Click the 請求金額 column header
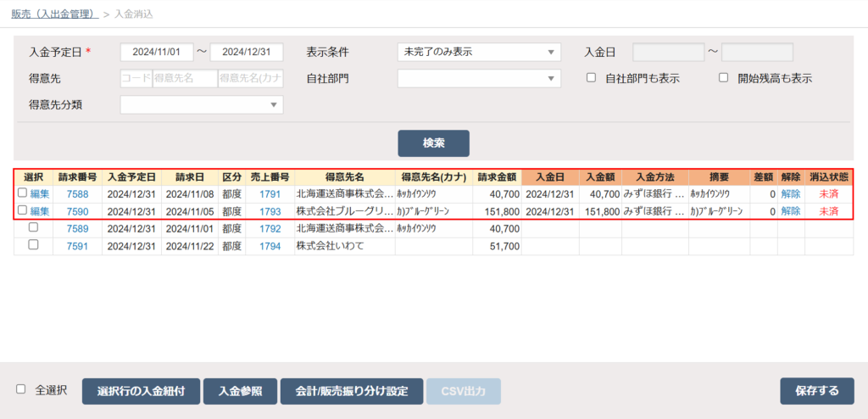This screenshot has width=868, height=419. pos(497,176)
